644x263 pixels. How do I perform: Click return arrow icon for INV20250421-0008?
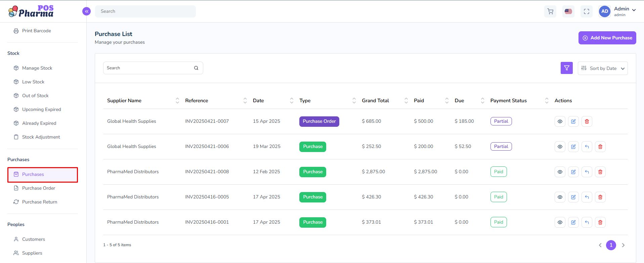click(587, 172)
